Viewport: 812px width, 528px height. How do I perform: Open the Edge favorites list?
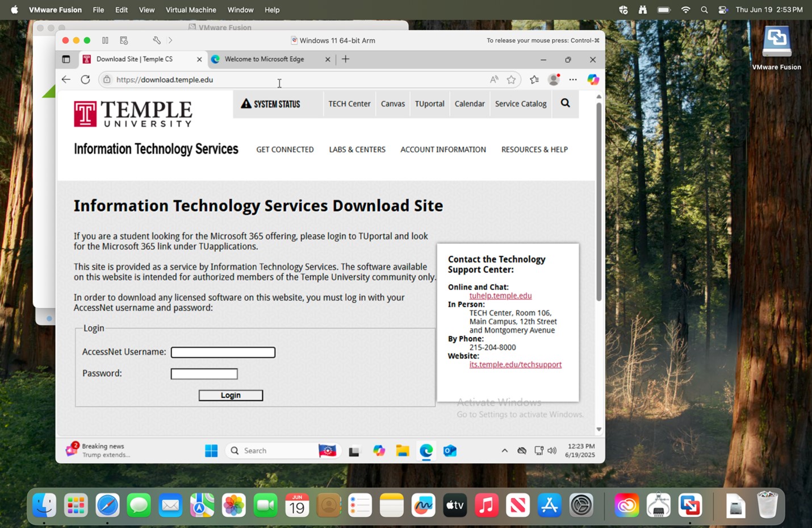534,80
